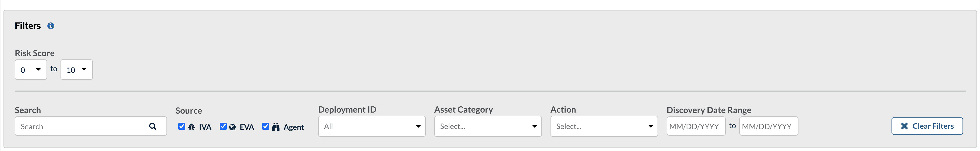Open the minimum Risk Score dropdown
Viewport: 980px width, 151px height.
pos(31,70)
